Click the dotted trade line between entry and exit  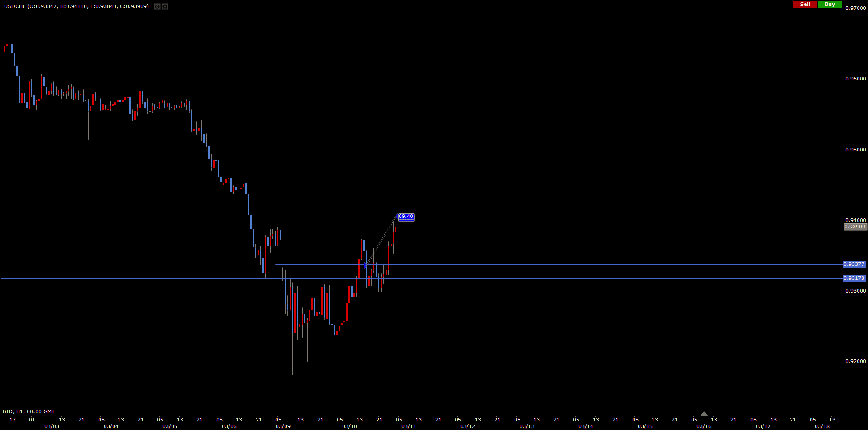(381, 241)
